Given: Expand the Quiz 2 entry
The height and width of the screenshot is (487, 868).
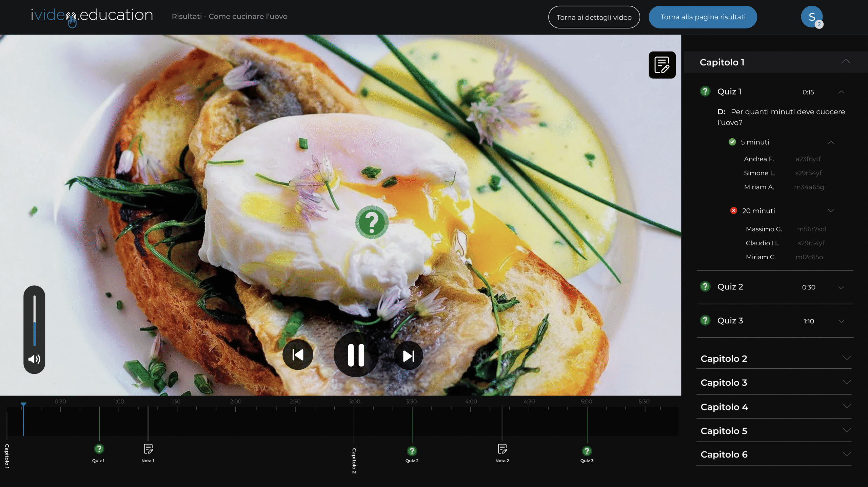Looking at the screenshot, I should (841, 287).
